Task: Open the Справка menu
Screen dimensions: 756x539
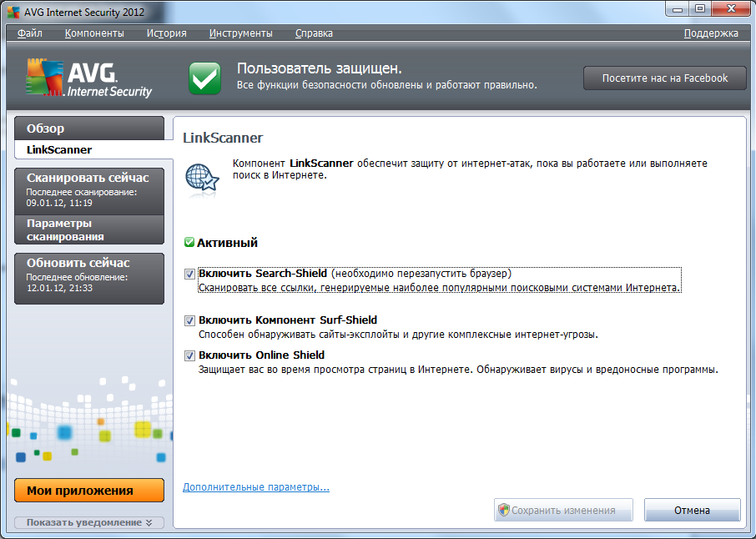Action: [314, 33]
